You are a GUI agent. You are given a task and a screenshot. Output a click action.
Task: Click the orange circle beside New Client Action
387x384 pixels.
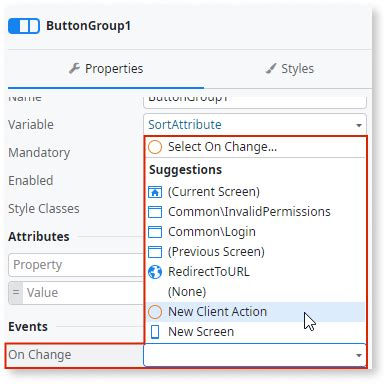[155, 312]
